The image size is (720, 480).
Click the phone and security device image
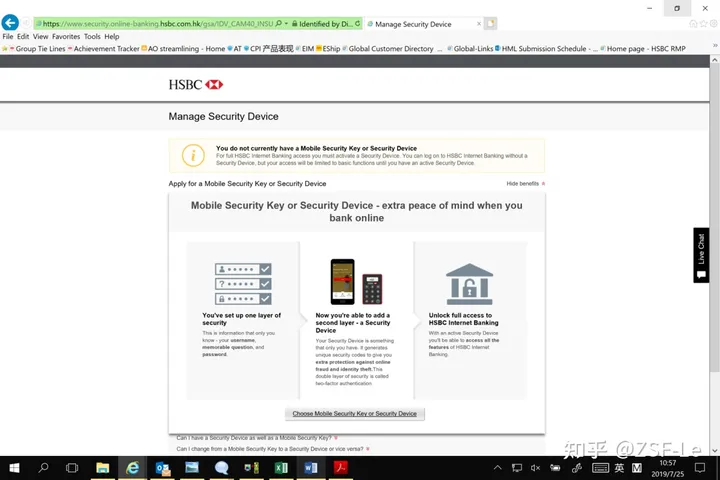[x=356, y=282]
